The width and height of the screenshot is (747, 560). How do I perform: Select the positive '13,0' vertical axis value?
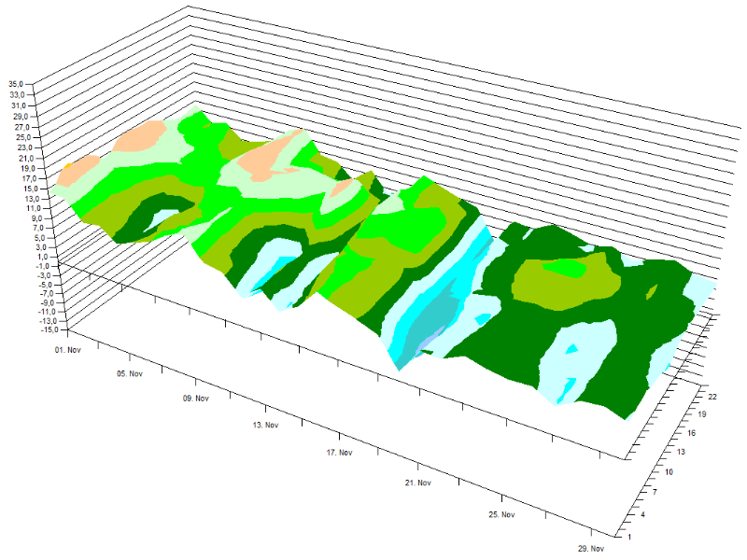[32, 199]
